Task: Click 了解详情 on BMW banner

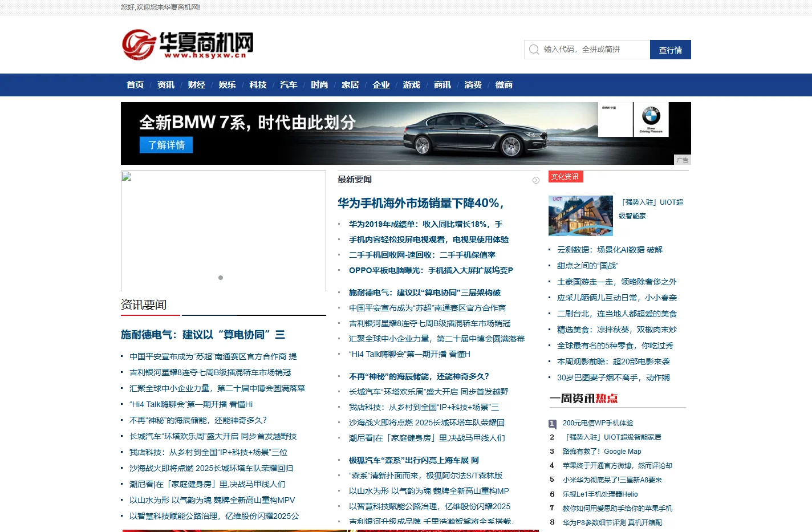Action: [x=167, y=145]
